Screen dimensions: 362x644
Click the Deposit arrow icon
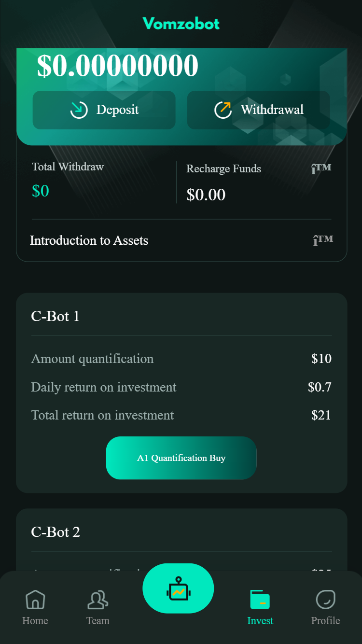[79, 110]
